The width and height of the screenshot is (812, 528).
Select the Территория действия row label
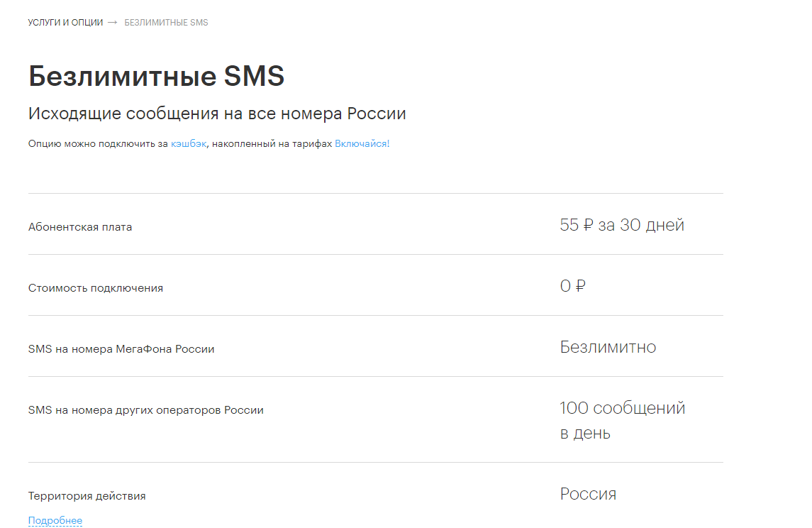pos(87,496)
